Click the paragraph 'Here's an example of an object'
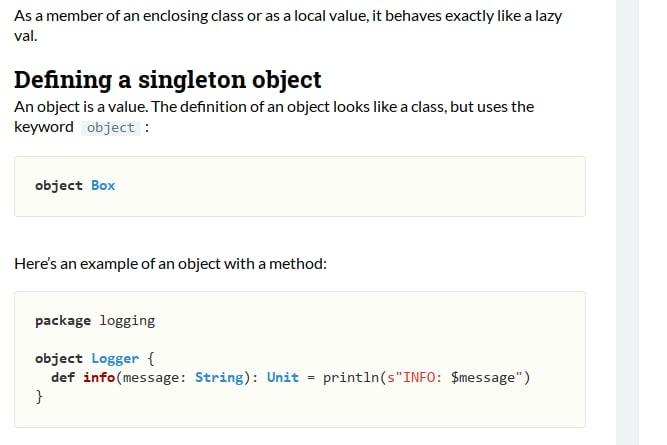The height and width of the screenshot is (445, 667). [170, 264]
